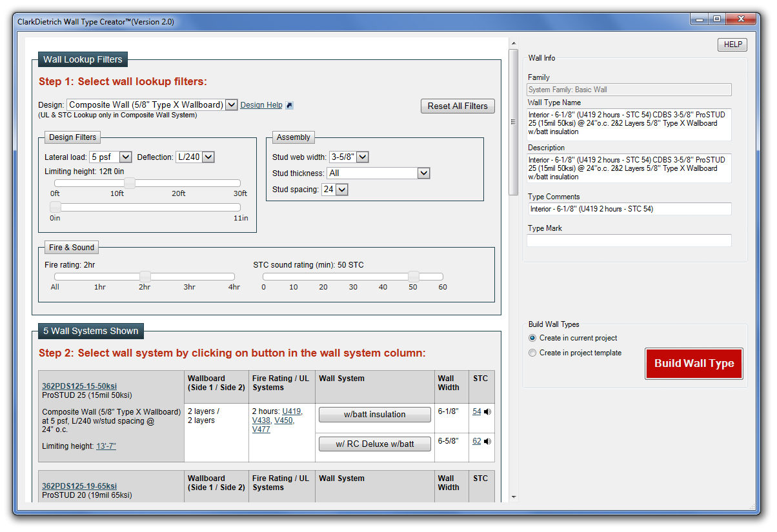Image resolution: width=777 pixels, height=532 pixels.
Task: Open the V450 UL system link
Action: coord(284,420)
